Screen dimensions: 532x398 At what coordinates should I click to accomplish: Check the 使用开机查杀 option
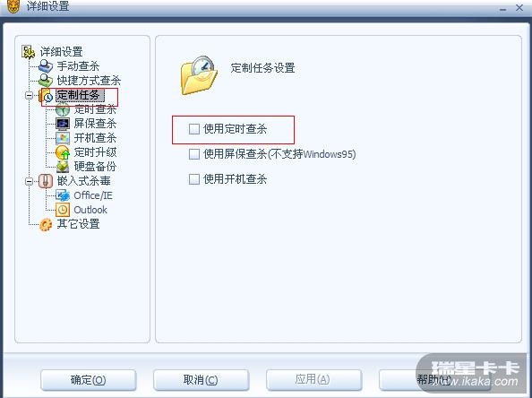pos(194,179)
